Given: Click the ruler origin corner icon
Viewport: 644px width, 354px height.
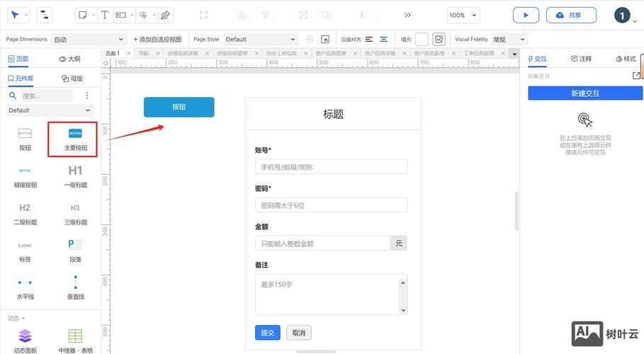Looking at the screenshot, I should tap(106, 63).
